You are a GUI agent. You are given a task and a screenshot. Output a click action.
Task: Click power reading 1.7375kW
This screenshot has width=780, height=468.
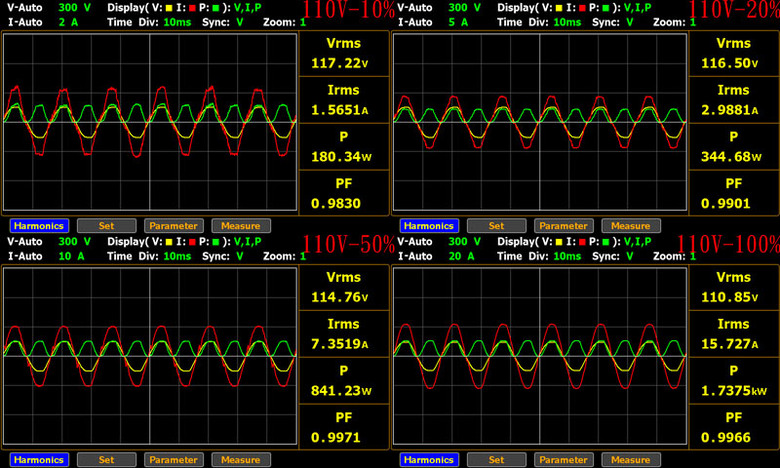pyautogui.click(x=734, y=390)
